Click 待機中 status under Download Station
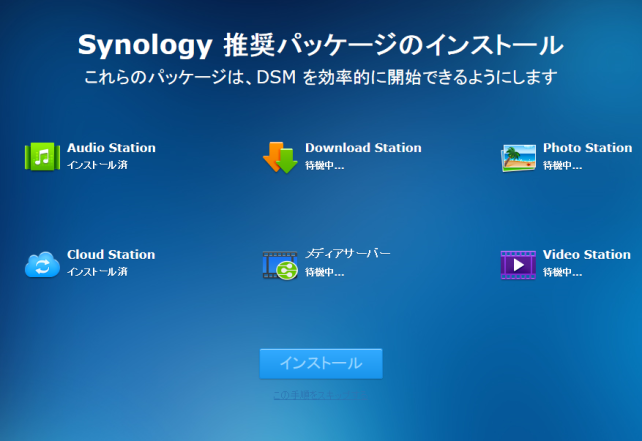 click(x=325, y=165)
